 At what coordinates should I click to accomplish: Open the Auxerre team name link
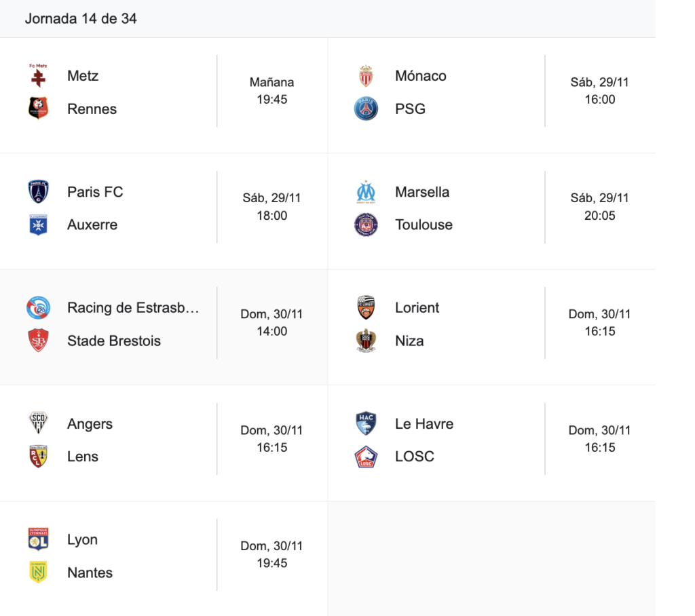92,225
